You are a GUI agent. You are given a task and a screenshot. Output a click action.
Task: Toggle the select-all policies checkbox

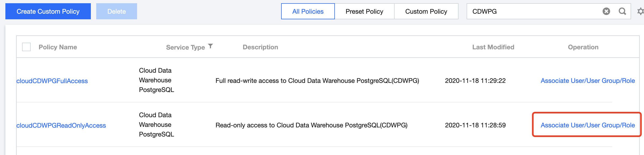click(x=26, y=47)
